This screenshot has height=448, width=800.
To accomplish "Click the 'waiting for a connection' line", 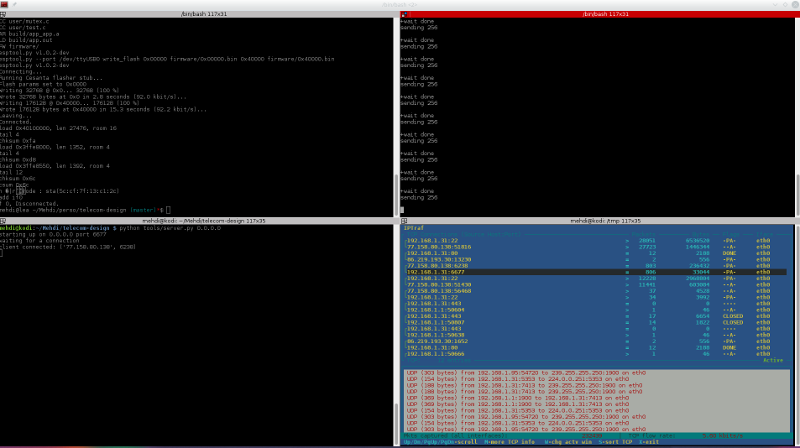I will 40,240.
